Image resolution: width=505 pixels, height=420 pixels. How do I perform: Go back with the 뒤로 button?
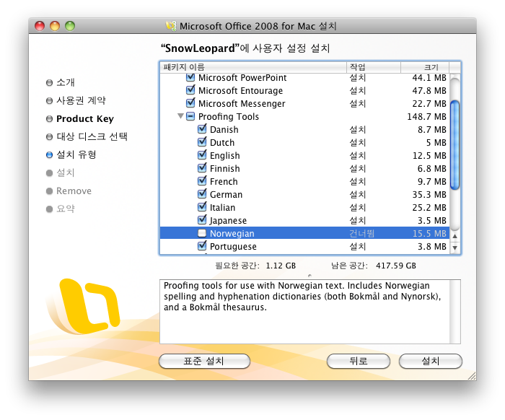[x=358, y=361]
